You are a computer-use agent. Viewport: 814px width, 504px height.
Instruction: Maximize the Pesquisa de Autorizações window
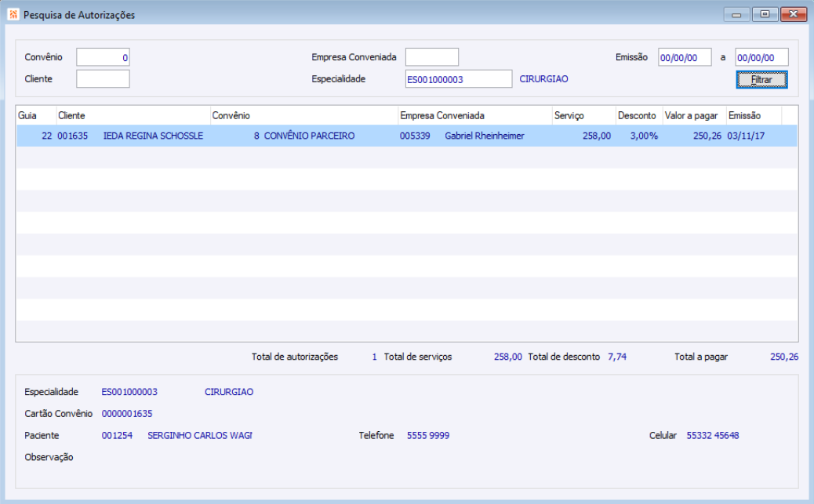765,15
